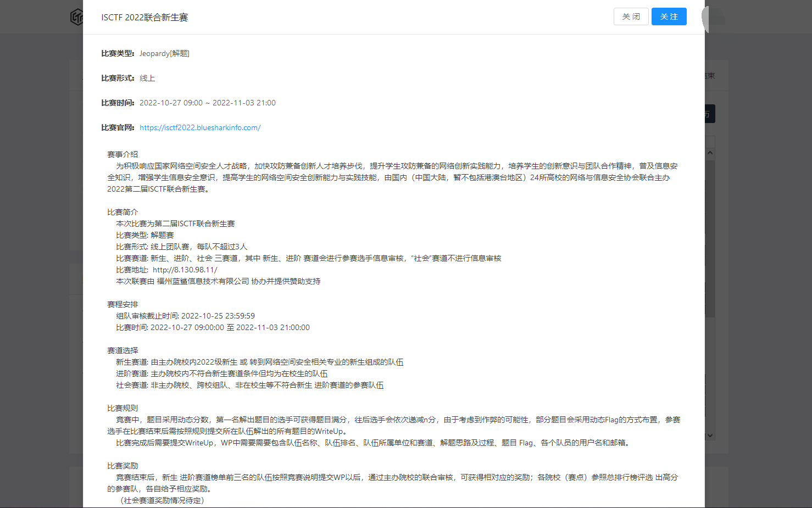Click the 比赛简介 section heading
Image resolution: width=812 pixels, height=508 pixels.
pyautogui.click(x=123, y=212)
